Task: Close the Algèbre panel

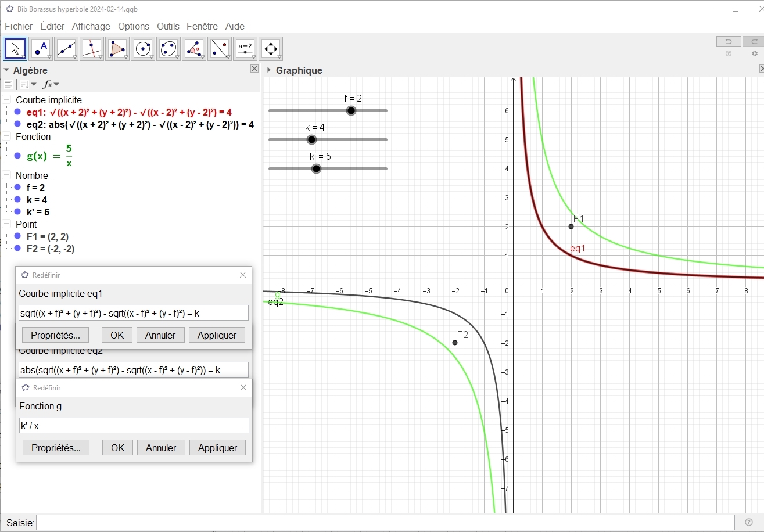Action: 254,69
